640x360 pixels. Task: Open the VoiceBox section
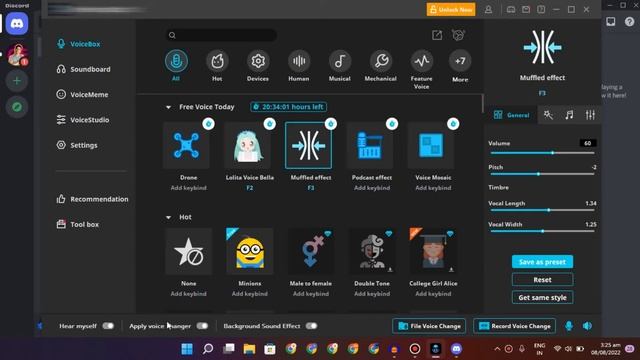tap(78, 44)
